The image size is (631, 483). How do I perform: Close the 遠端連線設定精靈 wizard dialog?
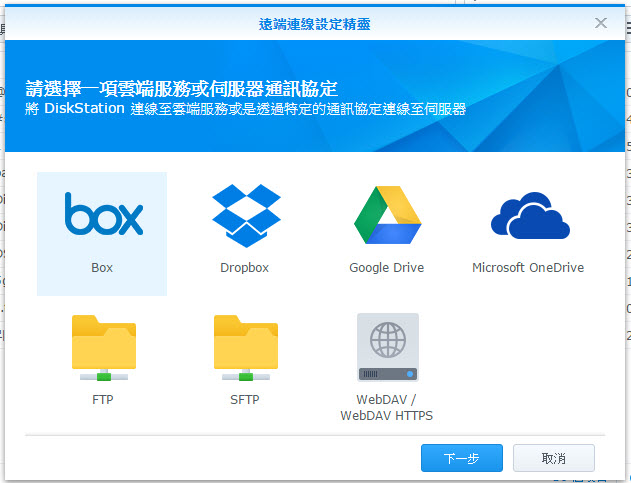pos(601,23)
